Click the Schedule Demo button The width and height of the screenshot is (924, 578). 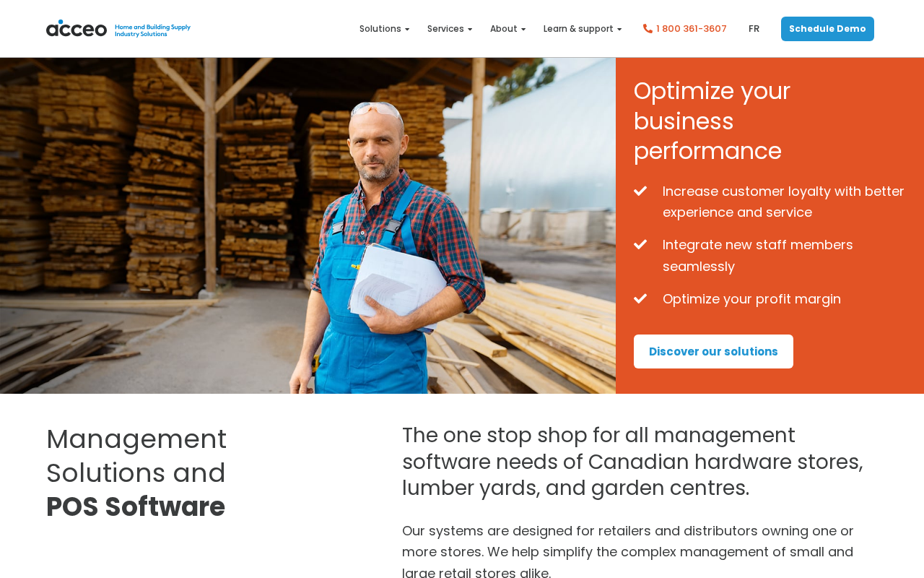coord(827,29)
